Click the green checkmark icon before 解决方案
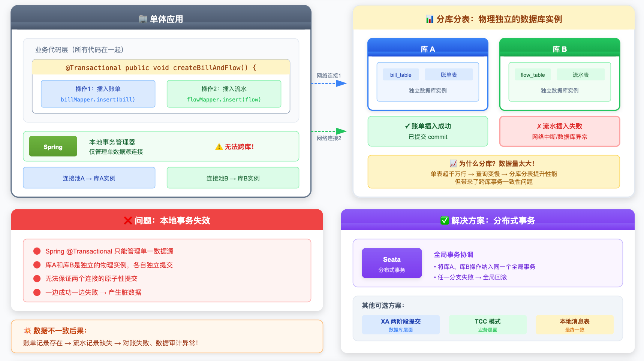Screen dimensions: 644x361 click(x=445, y=221)
